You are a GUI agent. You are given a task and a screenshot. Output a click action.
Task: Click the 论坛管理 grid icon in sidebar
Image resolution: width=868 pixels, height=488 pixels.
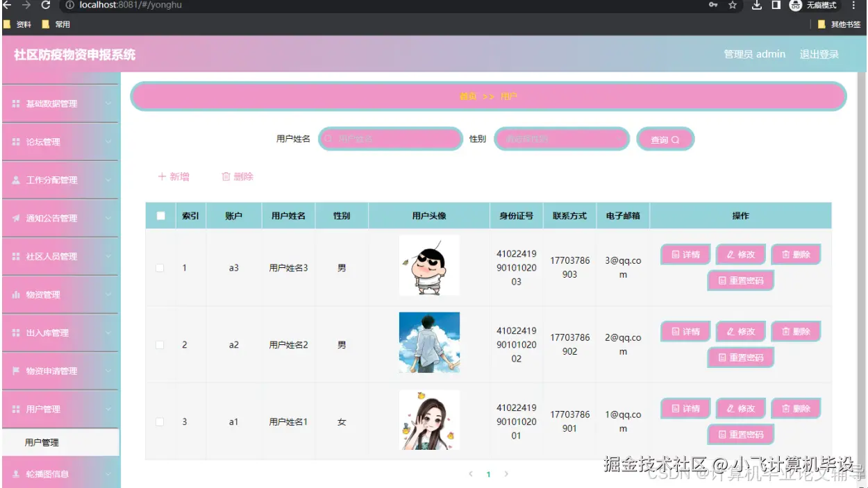click(x=16, y=142)
